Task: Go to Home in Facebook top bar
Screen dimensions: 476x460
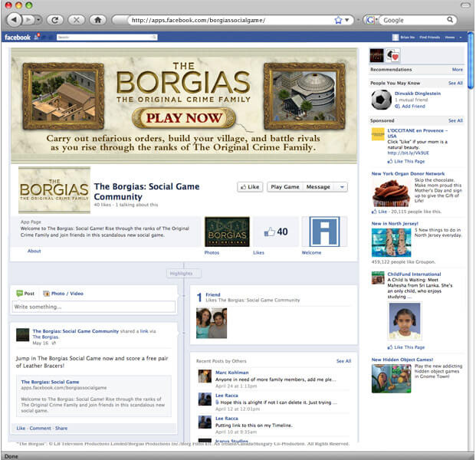Action: (450, 38)
